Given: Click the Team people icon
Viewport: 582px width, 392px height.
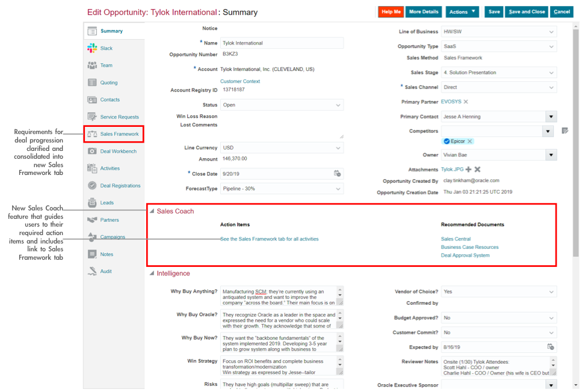Looking at the screenshot, I should click(92, 66).
